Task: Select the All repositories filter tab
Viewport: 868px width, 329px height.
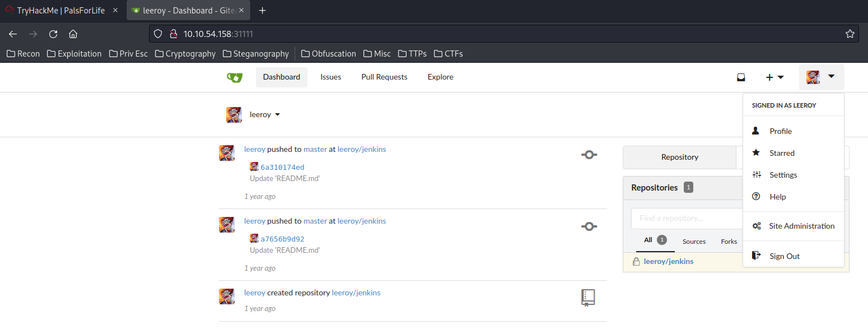Action: pos(655,240)
